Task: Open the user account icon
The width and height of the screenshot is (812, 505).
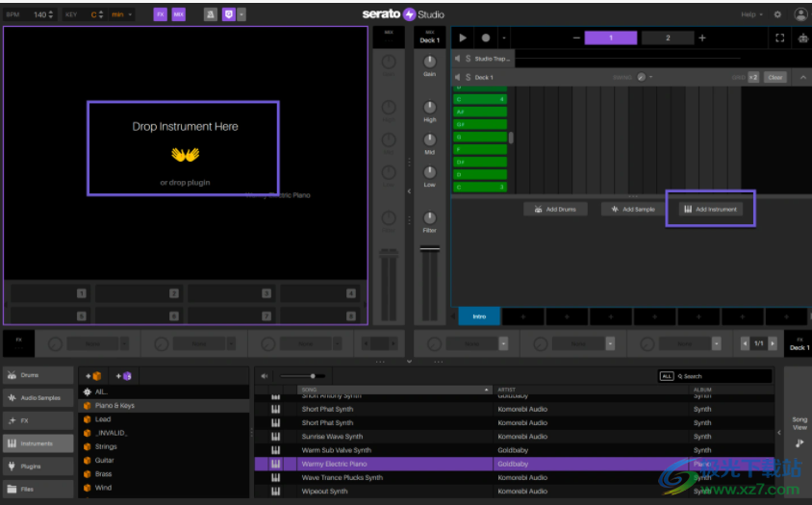Action: point(800,14)
